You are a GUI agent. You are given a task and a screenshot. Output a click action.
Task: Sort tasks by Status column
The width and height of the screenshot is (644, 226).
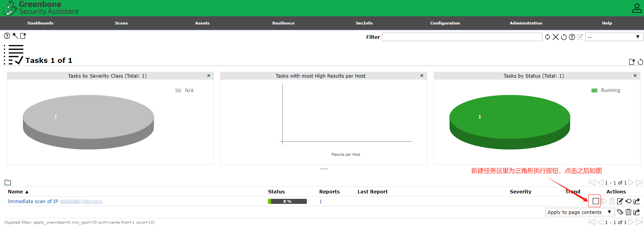tap(276, 191)
